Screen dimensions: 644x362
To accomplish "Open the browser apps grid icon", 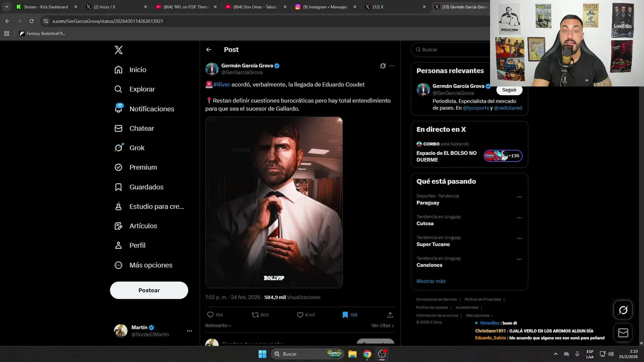I will [x=7, y=34].
